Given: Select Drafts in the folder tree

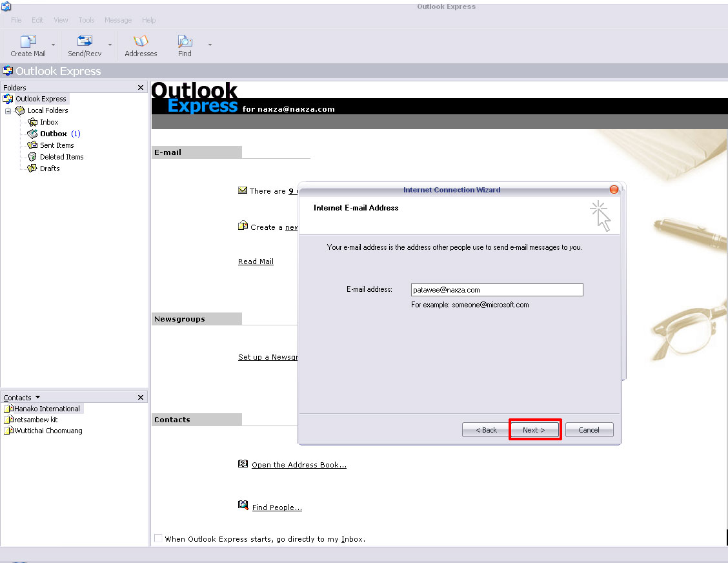Looking at the screenshot, I should [50, 169].
